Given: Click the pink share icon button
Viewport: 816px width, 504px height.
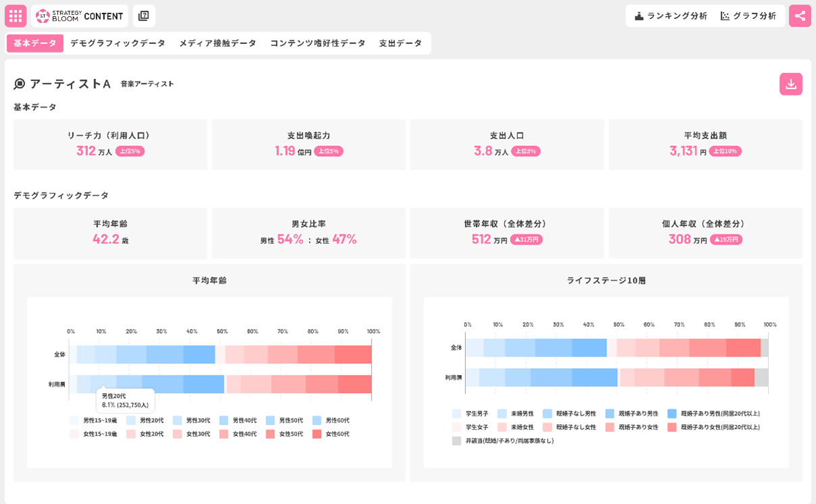Looking at the screenshot, I should tap(800, 16).
